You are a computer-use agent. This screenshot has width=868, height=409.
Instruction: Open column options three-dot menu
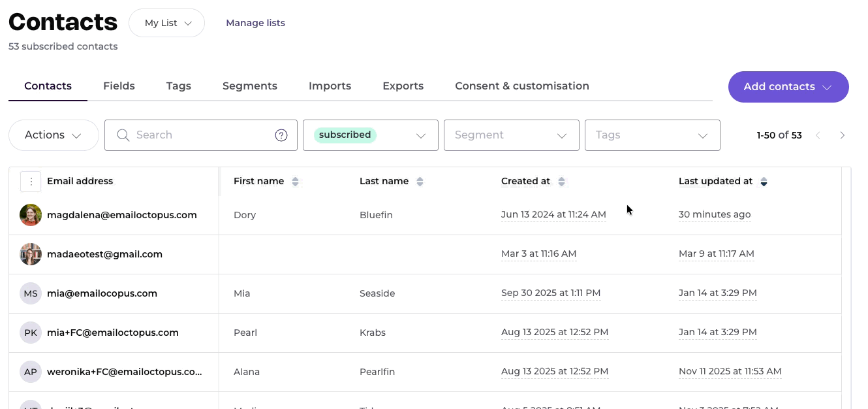tap(31, 182)
